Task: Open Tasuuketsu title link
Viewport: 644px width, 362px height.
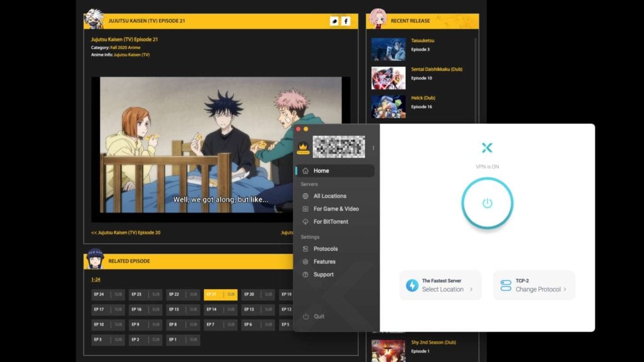Action: tap(423, 41)
